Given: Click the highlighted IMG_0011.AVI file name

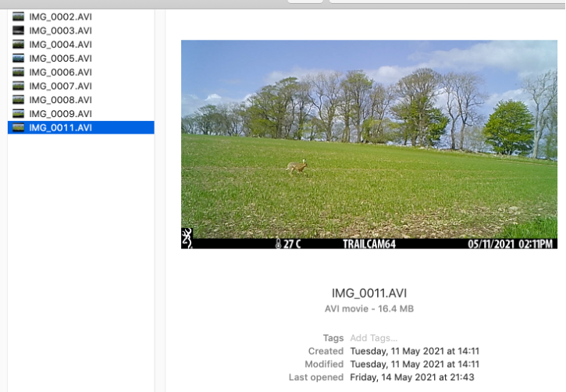Looking at the screenshot, I should (61, 128).
